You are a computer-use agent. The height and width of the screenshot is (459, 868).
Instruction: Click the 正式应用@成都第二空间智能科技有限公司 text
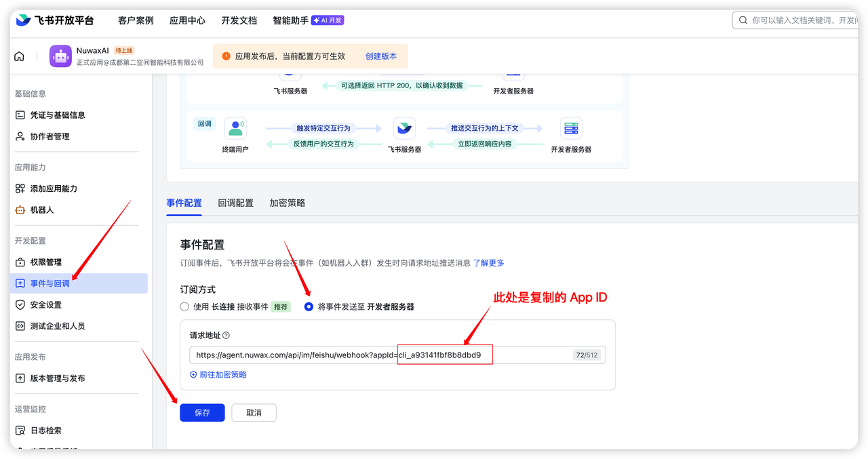pos(140,62)
